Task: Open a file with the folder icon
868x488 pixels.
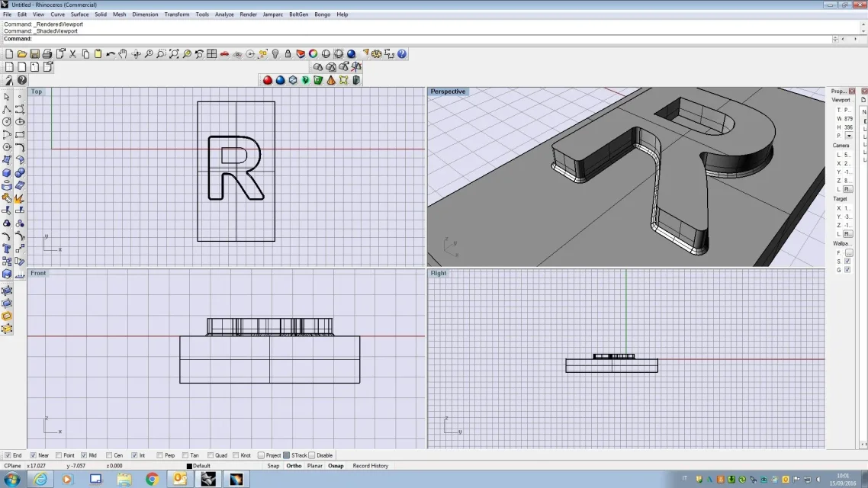Action: click(x=21, y=53)
